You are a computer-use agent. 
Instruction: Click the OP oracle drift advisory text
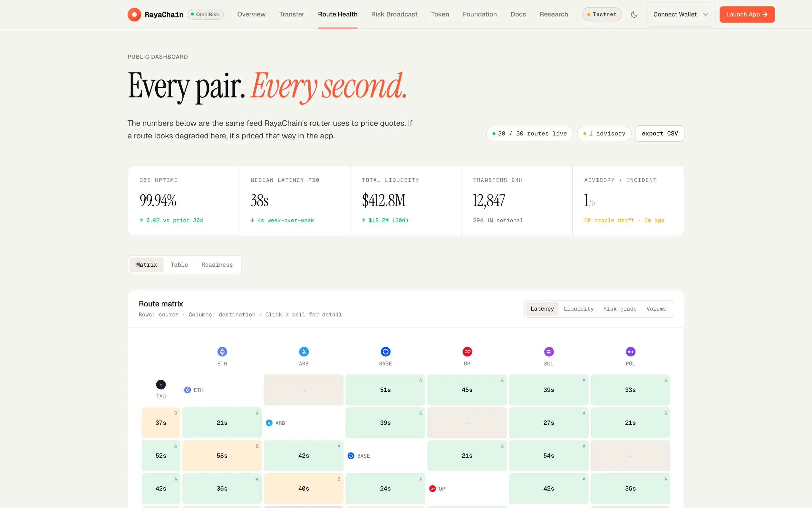624,220
